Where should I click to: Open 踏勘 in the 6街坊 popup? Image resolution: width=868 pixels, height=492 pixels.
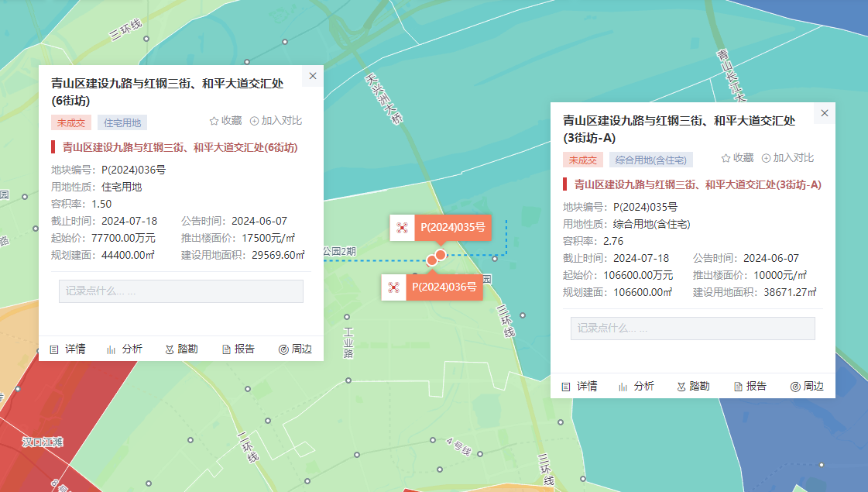tap(181, 349)
